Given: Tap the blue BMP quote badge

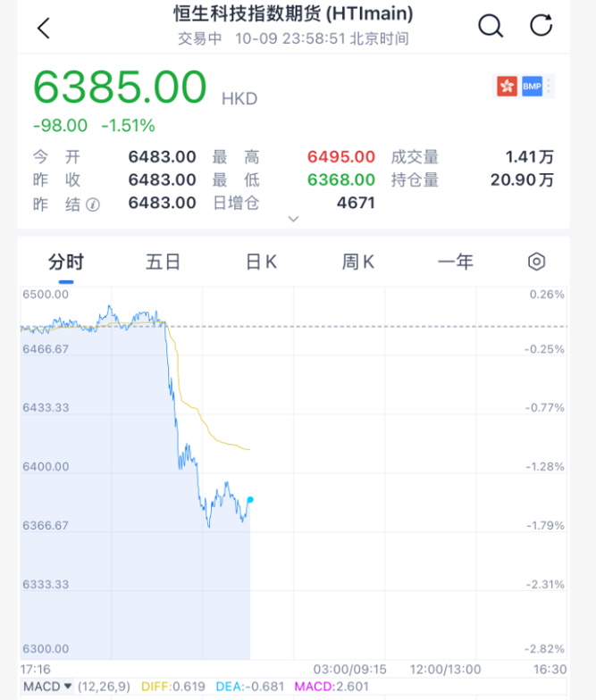Looking at the screenshot, I should (x=533, y=87).
